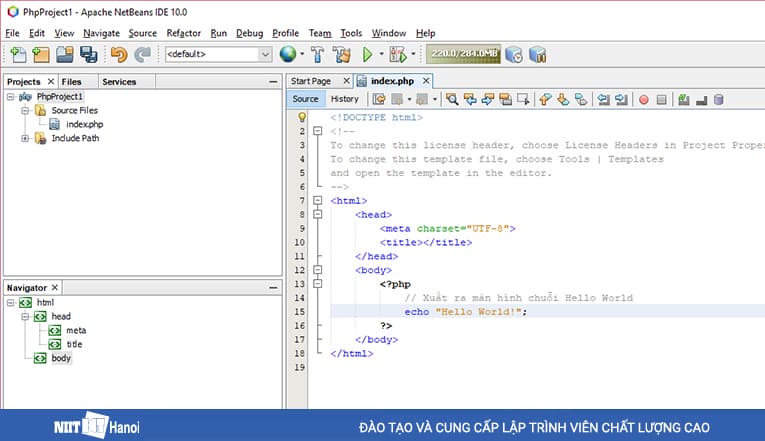The image size is (765, 441).
Task: Switch to Source view button
Action: coord(305,99)
